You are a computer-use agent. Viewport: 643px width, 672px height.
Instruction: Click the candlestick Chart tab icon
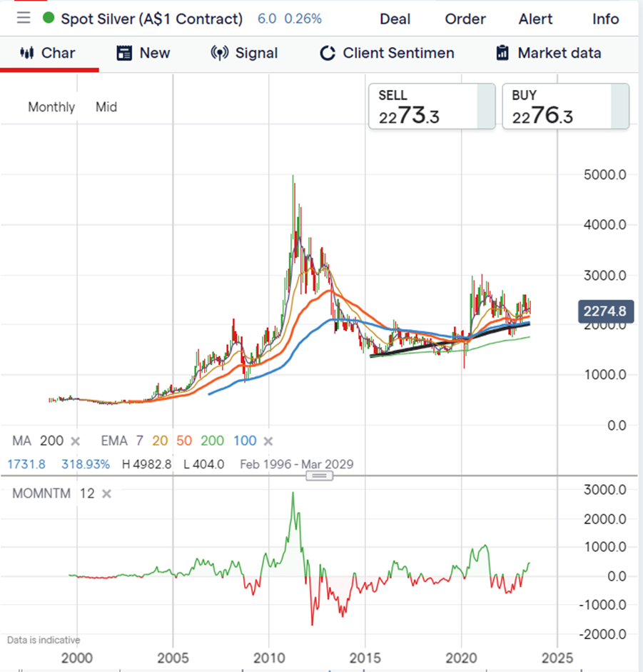tap(27, 53)
